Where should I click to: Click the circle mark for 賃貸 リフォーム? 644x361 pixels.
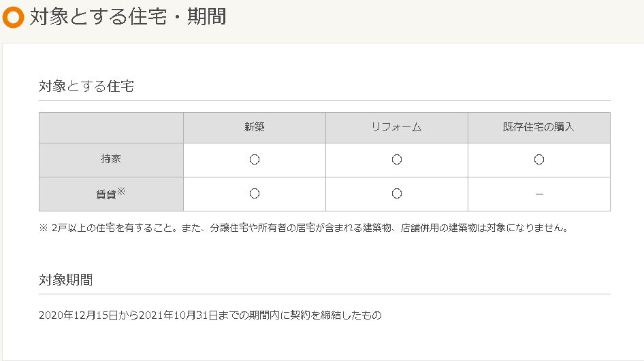tap(397, 194)
